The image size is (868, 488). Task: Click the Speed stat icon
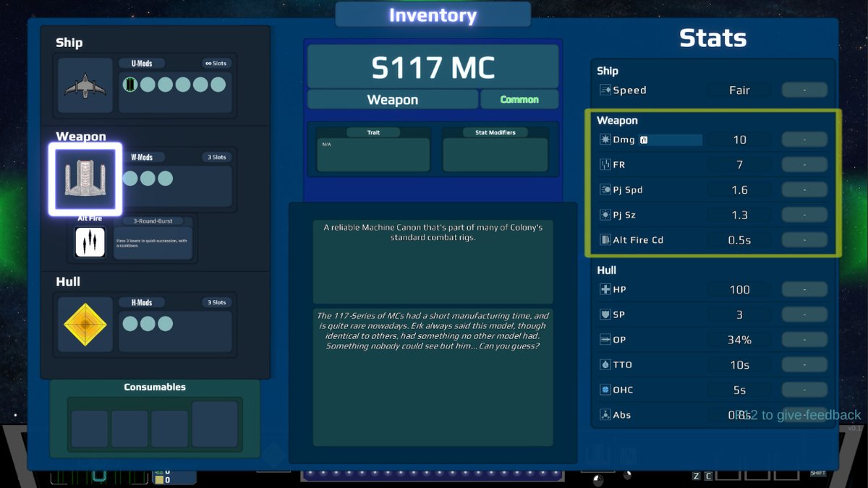click(x=605, y=90)
